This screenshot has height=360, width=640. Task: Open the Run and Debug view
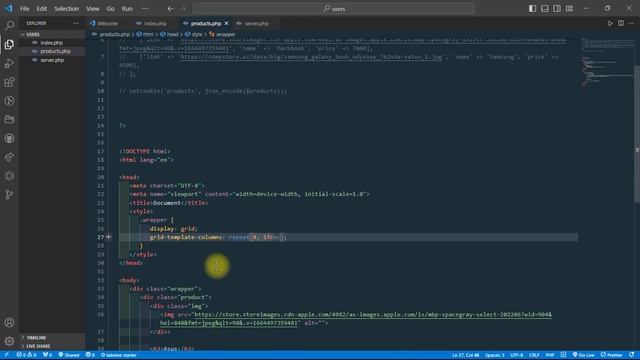point(9,63)
